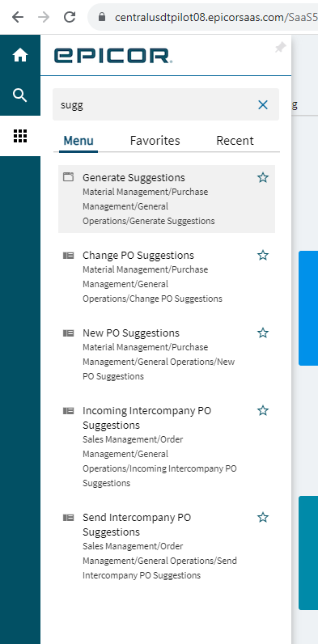The image size is (318, 644).
Task: View site info via lock icon
Action: point(102,17)
